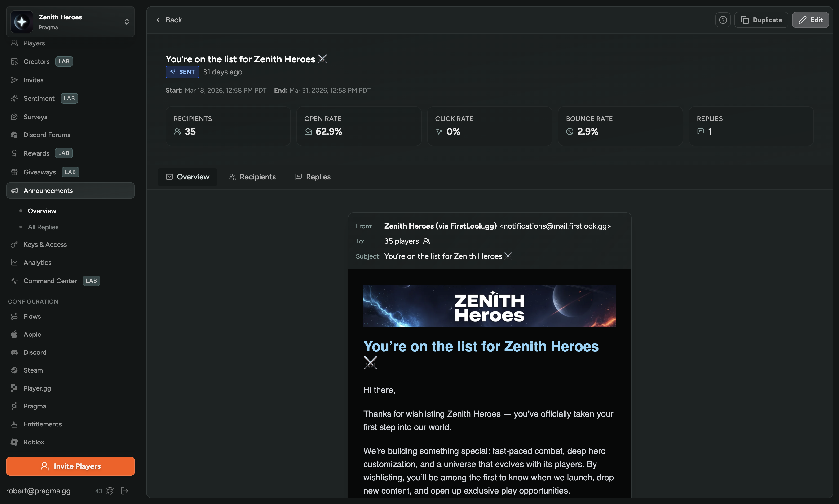
Task: Click the 31 days ago timestamp
Action: 223,72
